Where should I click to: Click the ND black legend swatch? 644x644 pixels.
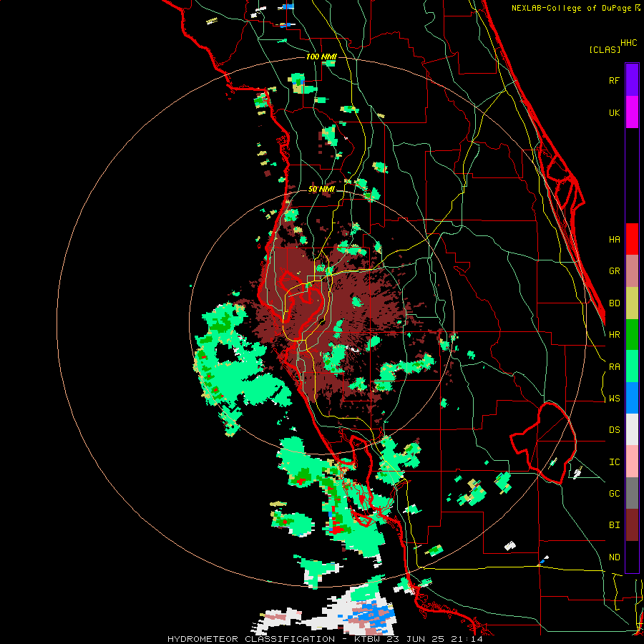632,557
